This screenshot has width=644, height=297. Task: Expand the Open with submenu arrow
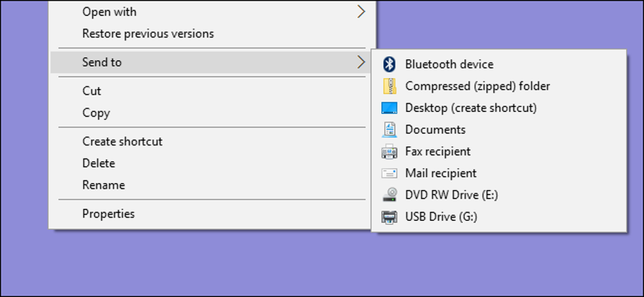point(361,12)
